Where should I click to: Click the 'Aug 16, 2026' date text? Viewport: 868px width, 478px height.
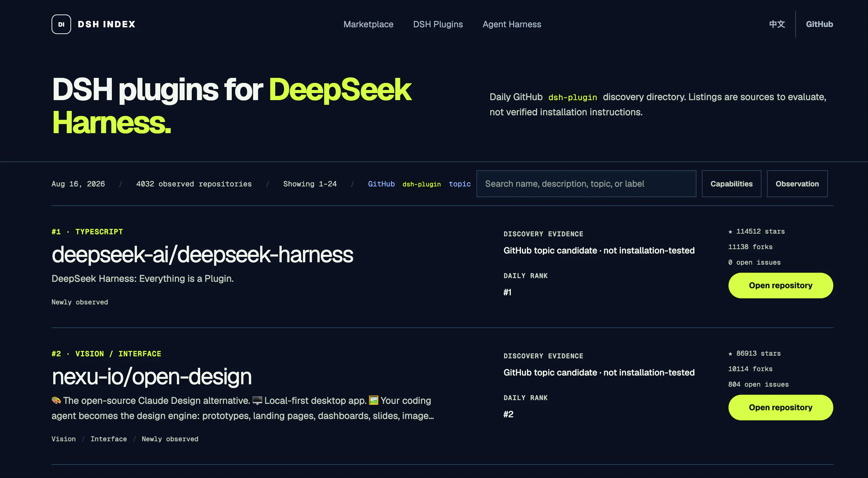pyautogui.click(x=78, y=184)
